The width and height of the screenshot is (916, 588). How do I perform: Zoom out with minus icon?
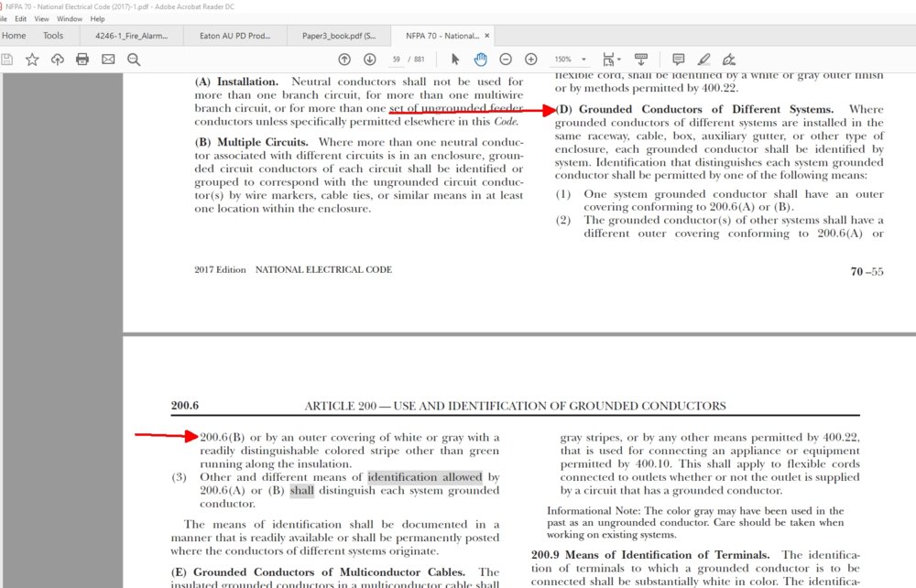click(506, 59)
